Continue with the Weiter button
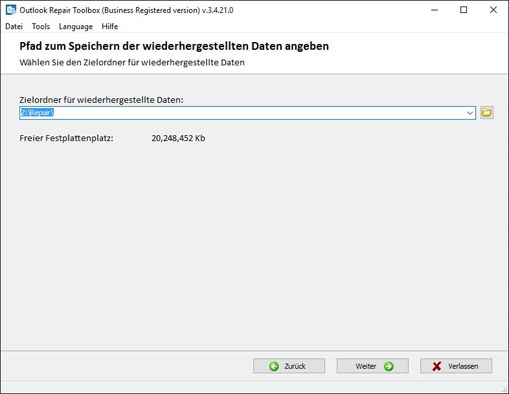This screenshot has width=509, height=394. coord(372,366)
